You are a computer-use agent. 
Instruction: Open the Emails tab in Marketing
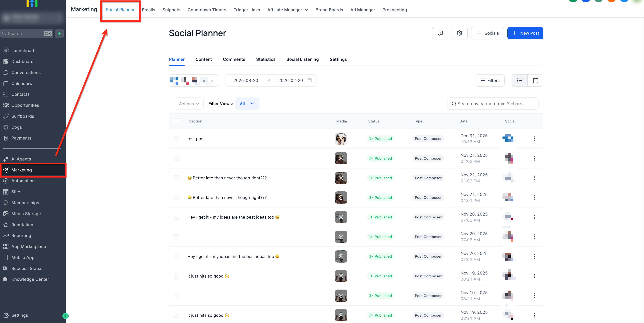click(x=148, y=10)
